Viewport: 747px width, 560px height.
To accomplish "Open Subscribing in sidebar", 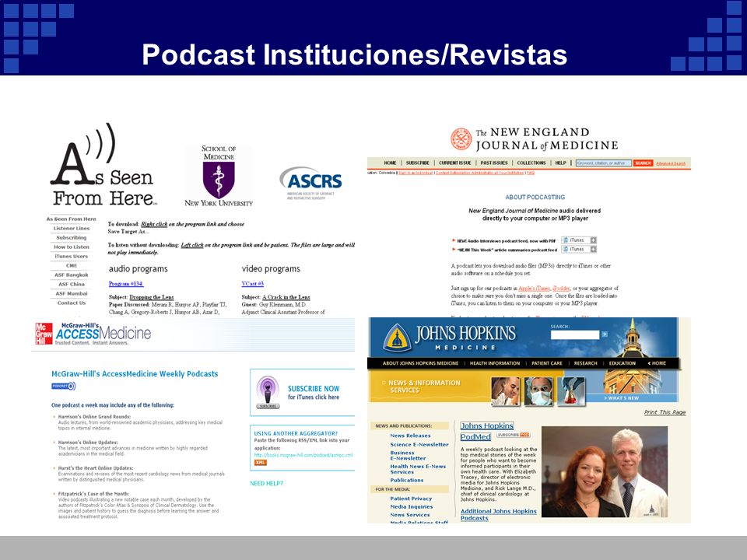I will tap(72, 238).
